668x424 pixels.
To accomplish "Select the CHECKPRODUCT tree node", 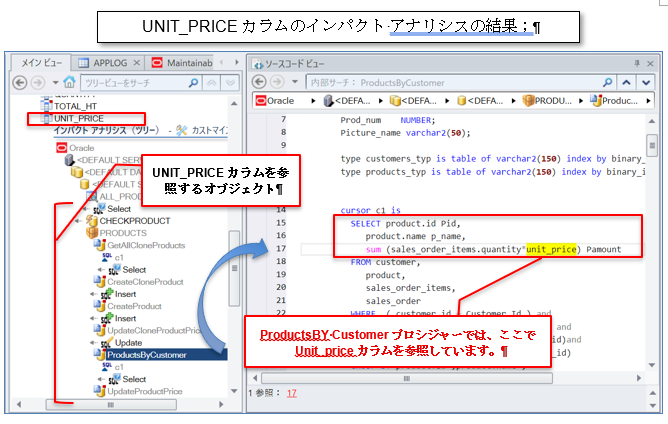I will click(x=135, y=220).
